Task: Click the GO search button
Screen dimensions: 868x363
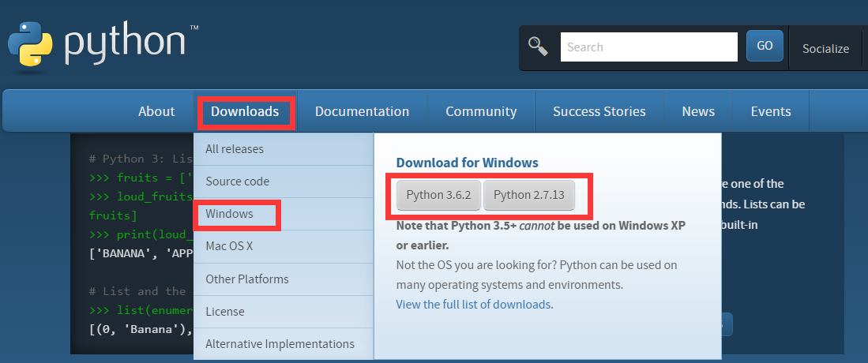Action: 765,46
